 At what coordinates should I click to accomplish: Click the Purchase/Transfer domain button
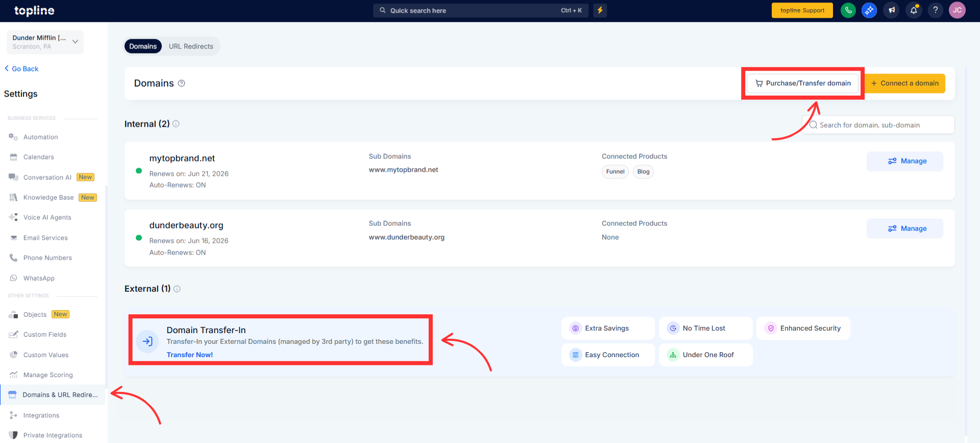[803, 83]
